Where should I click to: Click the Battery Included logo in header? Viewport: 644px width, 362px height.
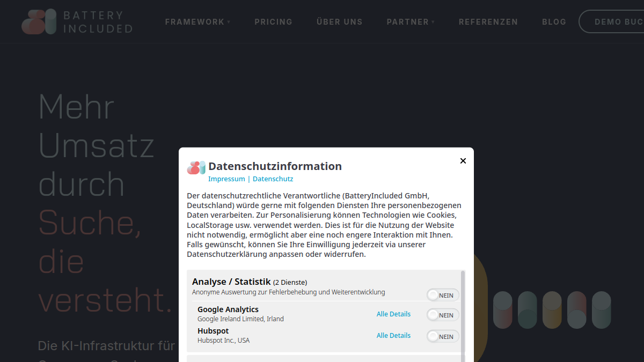click(77, 22)
